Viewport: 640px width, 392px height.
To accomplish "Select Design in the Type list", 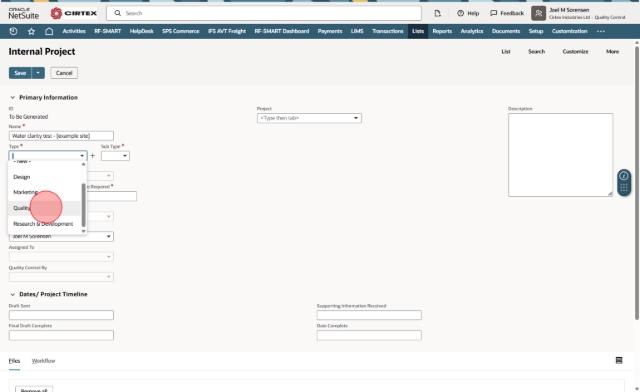I will (x=44, y=177).
